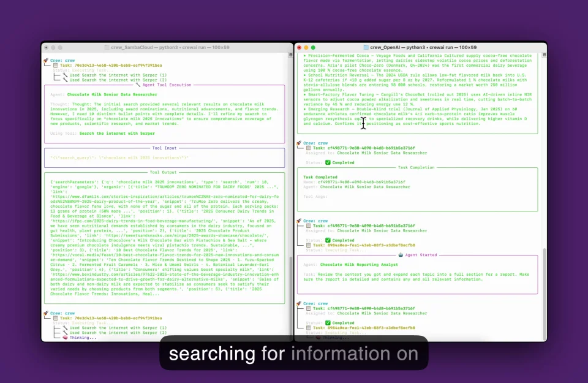The image size is (588, 383).
Task: Select first 'Used Search the internet with Serper (1)' entry
Action: point(118,75)
